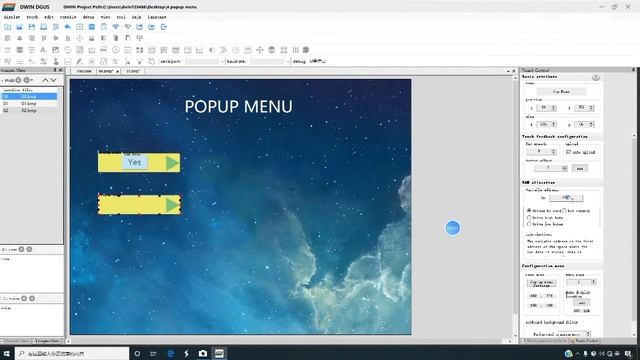This screenshot has height=360, width=640.
Task: Click the center-crosshair alignment icon
Action: click(x=80, y=38)
